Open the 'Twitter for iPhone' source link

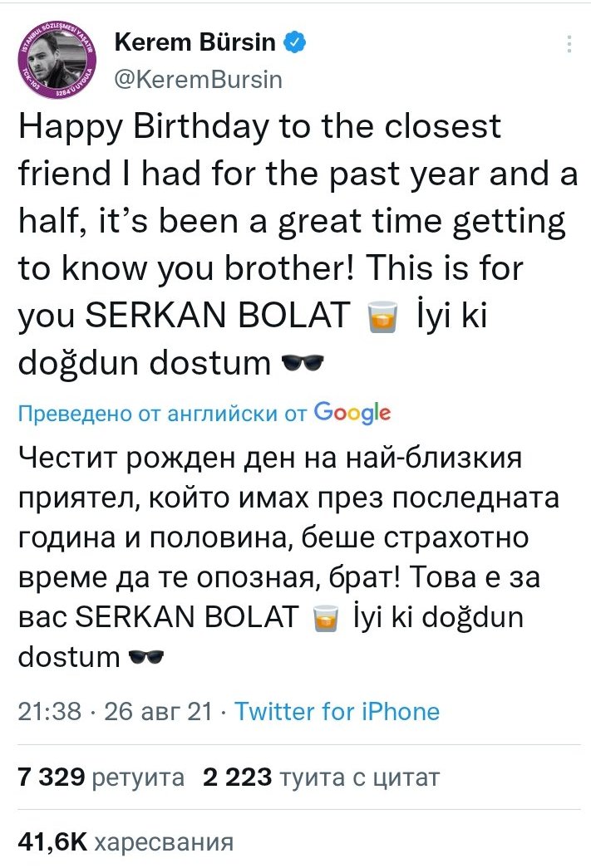[x=337, y=712]
